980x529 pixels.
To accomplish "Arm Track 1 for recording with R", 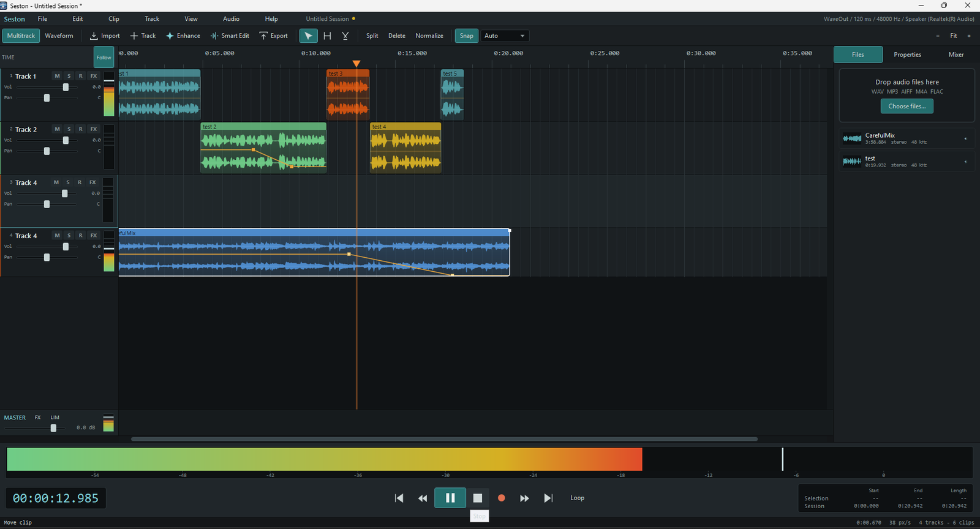I will pyautogui.click(x=80, y=76).
